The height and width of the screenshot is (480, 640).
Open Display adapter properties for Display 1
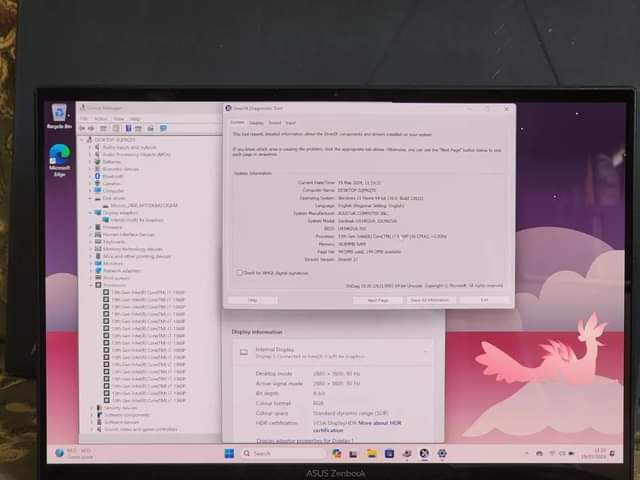tap(304, 441)
